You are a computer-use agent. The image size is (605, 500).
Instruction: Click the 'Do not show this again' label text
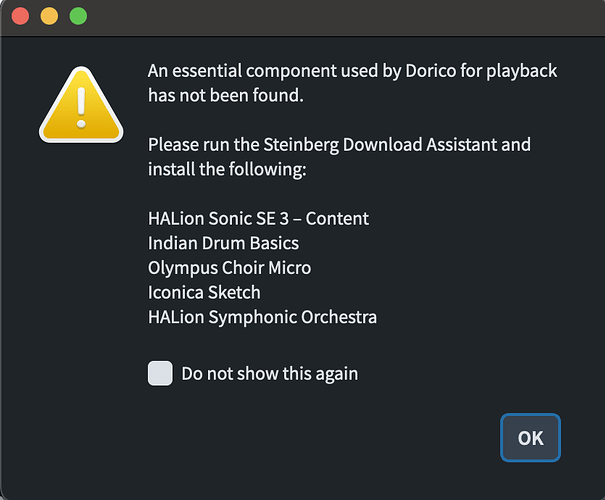pos(269,374)
